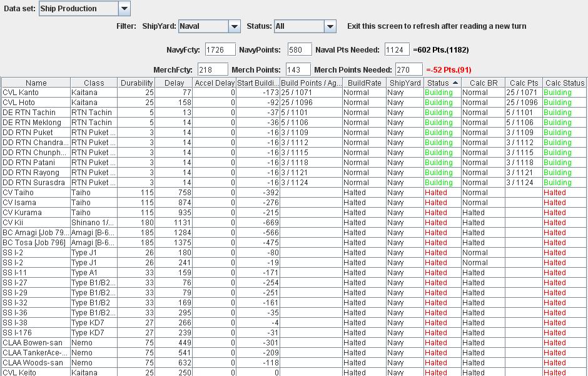Click the CLAA Bowen-san name cell
The image size is (588, 376).
36,343
